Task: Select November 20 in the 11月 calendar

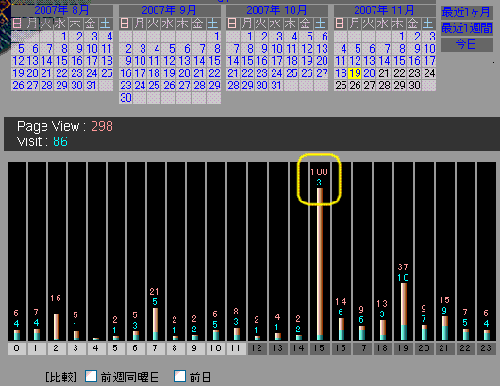Action: (369, 73)
